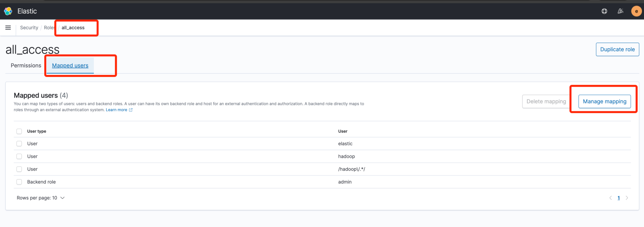Go to previous page arrow
The width and height of the screenshot is (644, 227).
tap(611, 198)
